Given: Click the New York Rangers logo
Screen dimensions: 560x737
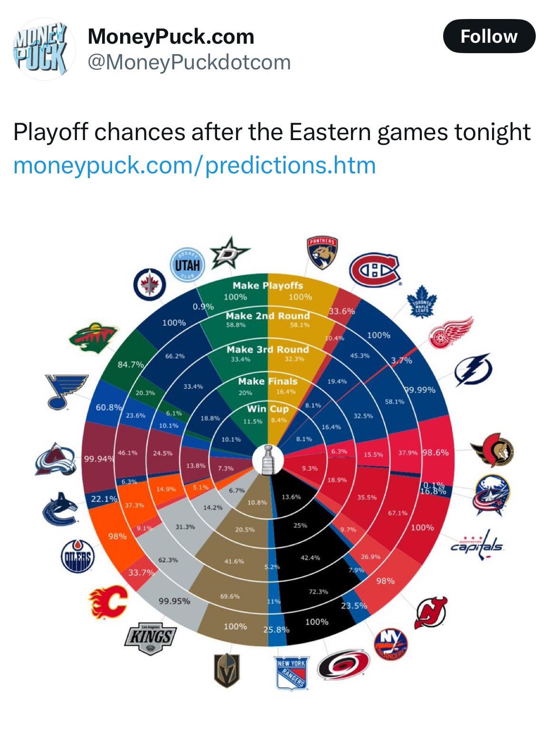Looking at the screenshot, I should click(292, 672).
